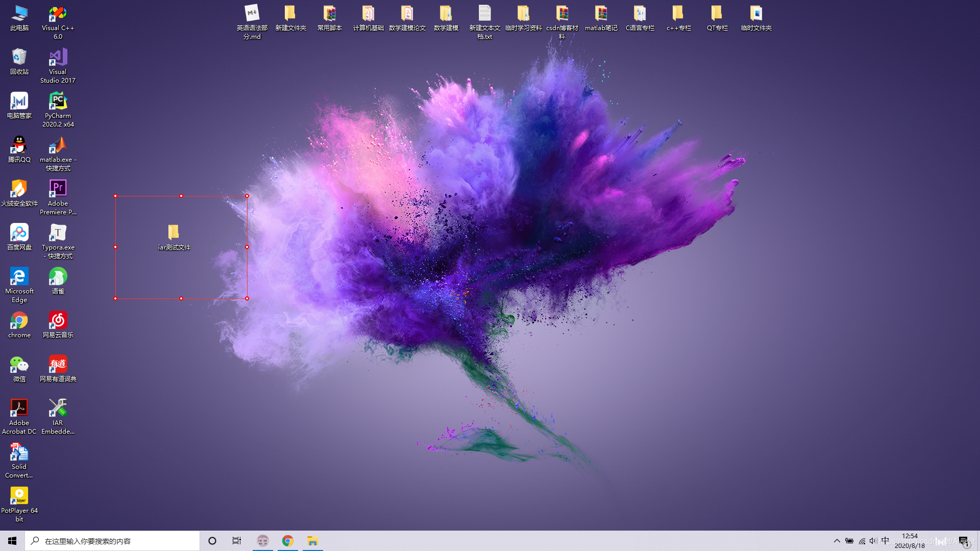Select the 临时学习资料 folder
Viewport: 980px width, 551px height.
click(524, 18)
